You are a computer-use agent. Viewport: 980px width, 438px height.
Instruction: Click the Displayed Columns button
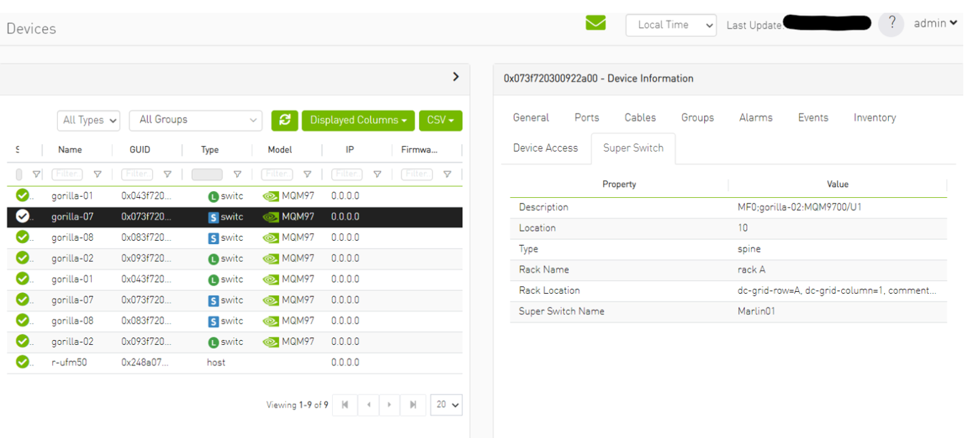[x=358, y=120]
